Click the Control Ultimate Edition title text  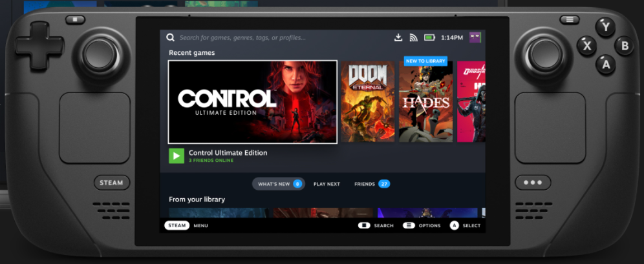(228, 152)
